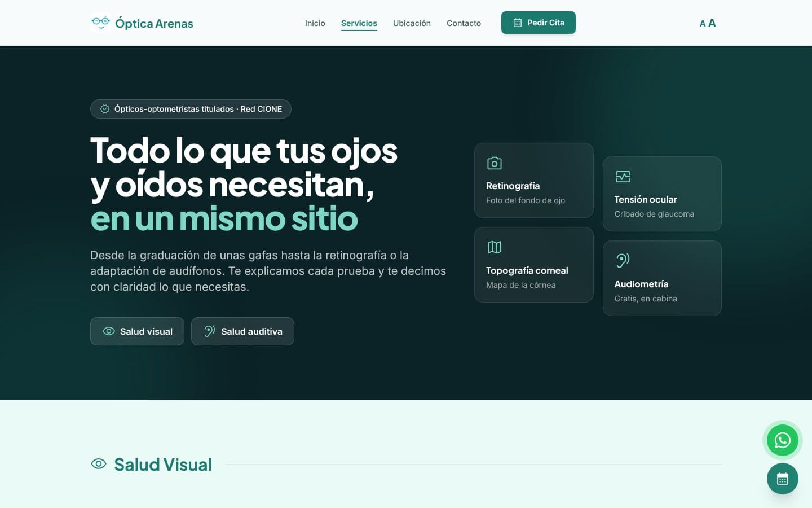The height and width of the screenshot is (508, 812).
Task: Choose the smaller A font size
Action: coord(703,24)
